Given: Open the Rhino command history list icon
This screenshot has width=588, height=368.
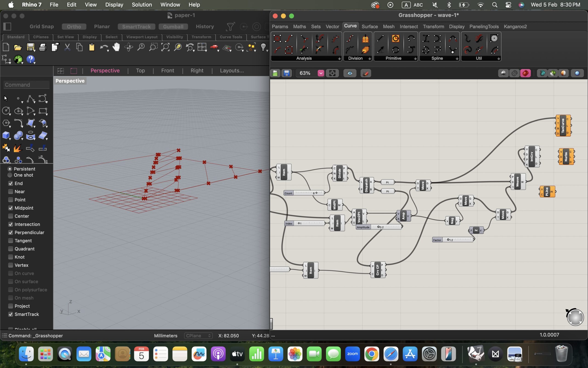Looking at the screenshot, I should (x=4, y=336).
